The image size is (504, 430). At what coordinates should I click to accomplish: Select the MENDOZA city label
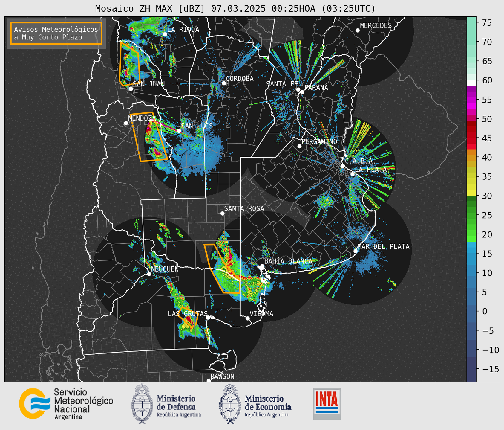[x=142, y=118]
